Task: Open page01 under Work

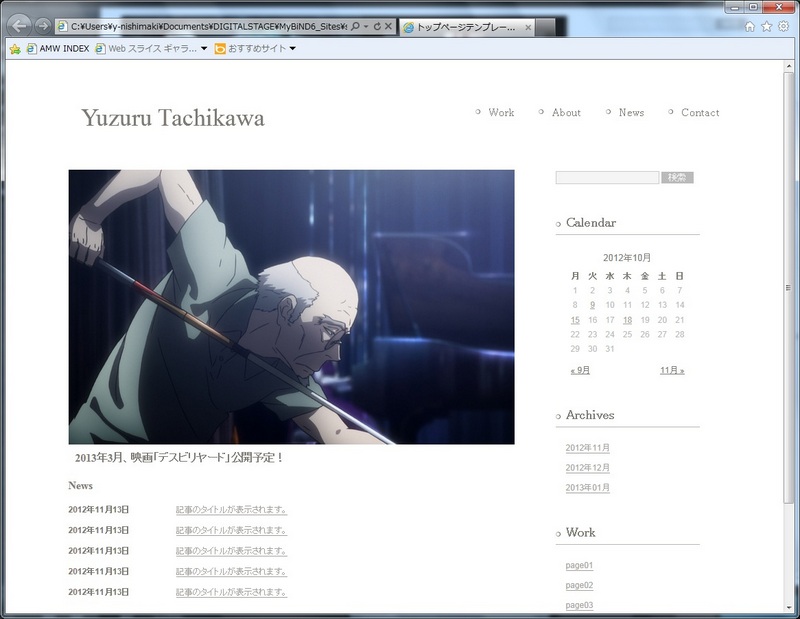Action: [x=579, y=565]
